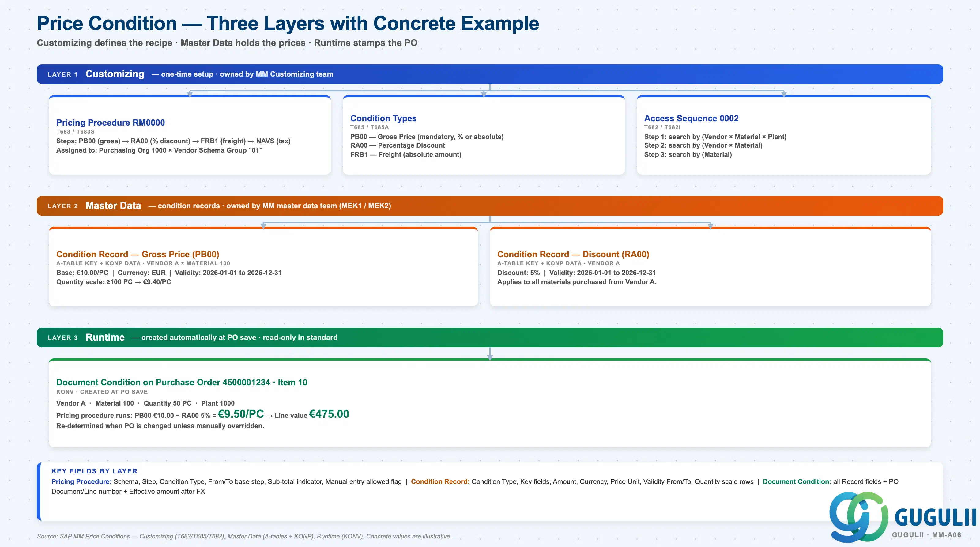This screenshot has width=980, height=547.
Task: Select the Layer 2 Master Data banner
Action: 490,206
